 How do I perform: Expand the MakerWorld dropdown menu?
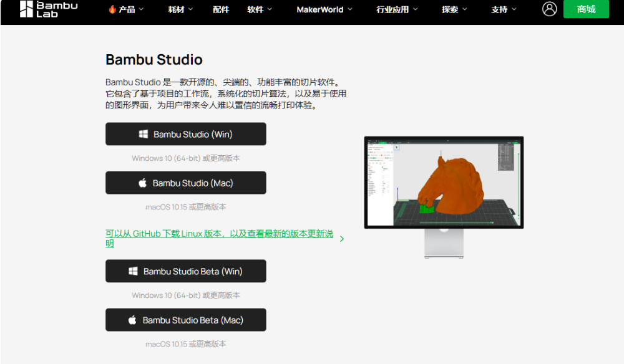pyautogui.click(x=324, y=9)
